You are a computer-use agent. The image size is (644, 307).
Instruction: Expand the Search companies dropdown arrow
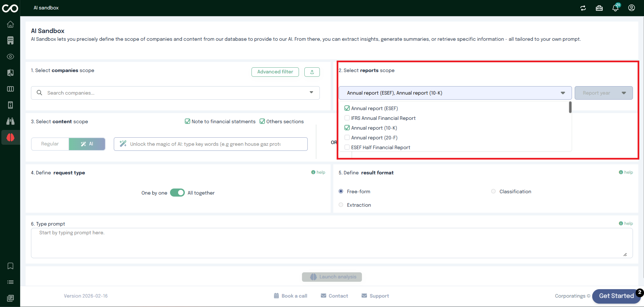(x=311, y=93)
